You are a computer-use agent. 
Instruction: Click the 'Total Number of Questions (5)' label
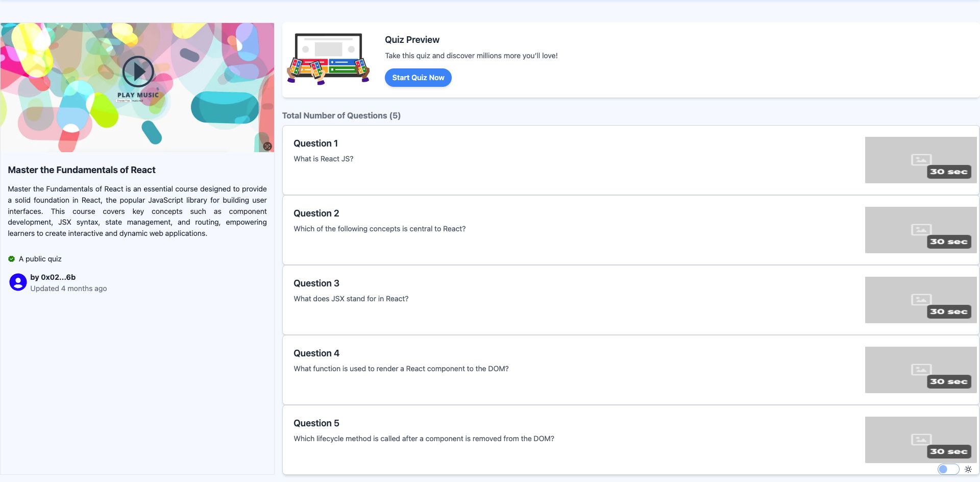point(341,115)
